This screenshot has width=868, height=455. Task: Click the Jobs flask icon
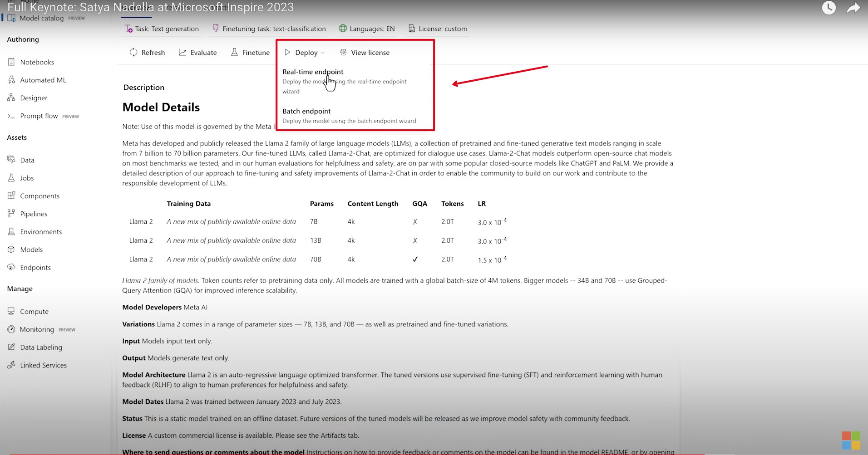coord(11,178)
